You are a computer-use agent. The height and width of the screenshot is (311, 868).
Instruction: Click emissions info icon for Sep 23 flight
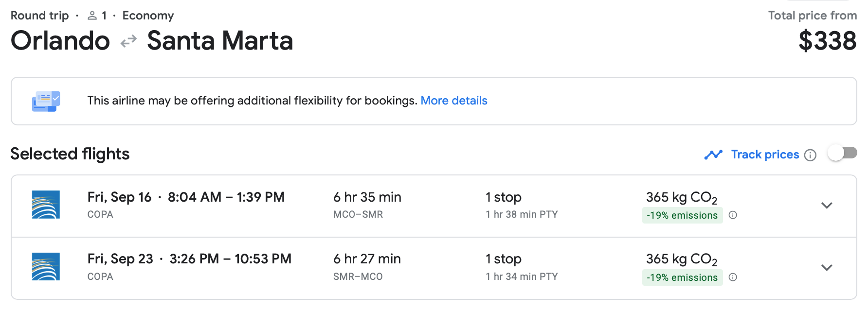[733, 277]
